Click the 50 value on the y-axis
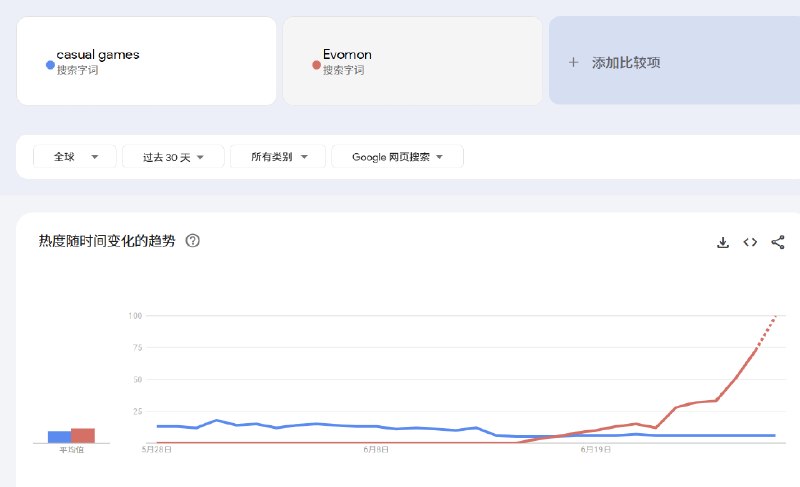This screenshot has height=487, width=800. pyautogui.click(x=137, y=379)
